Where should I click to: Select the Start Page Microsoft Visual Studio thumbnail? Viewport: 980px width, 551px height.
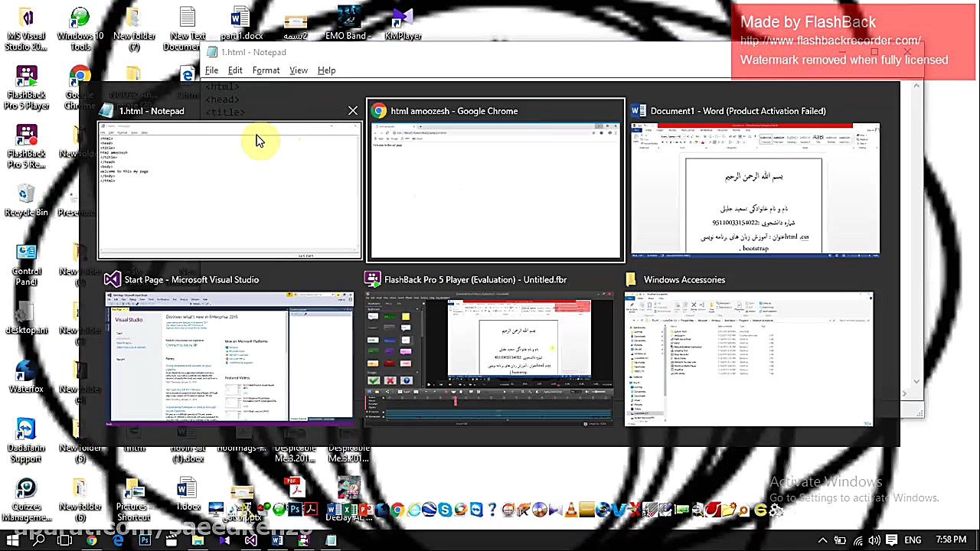[x=230, y=357]
